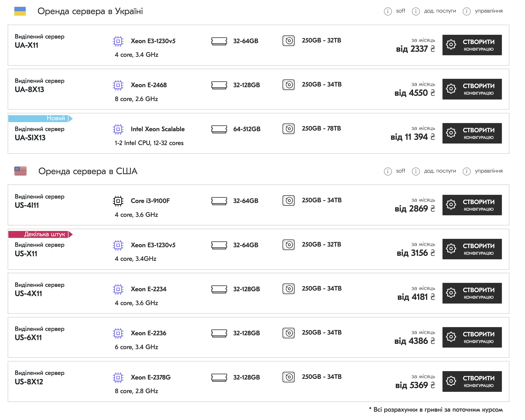The width and height of the screenshot is (525, 420).
Task: Open управління info icon in США section
Action: coord(466,171)
